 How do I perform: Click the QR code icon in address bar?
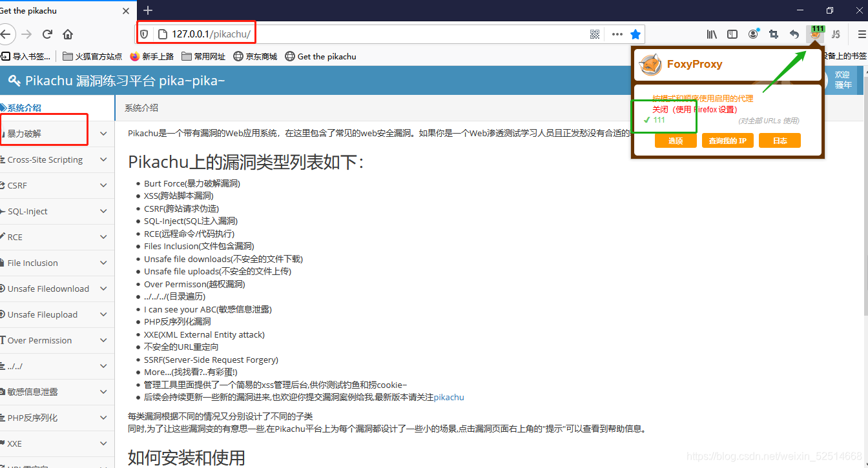pyautogui.click(x=595, y=34)
